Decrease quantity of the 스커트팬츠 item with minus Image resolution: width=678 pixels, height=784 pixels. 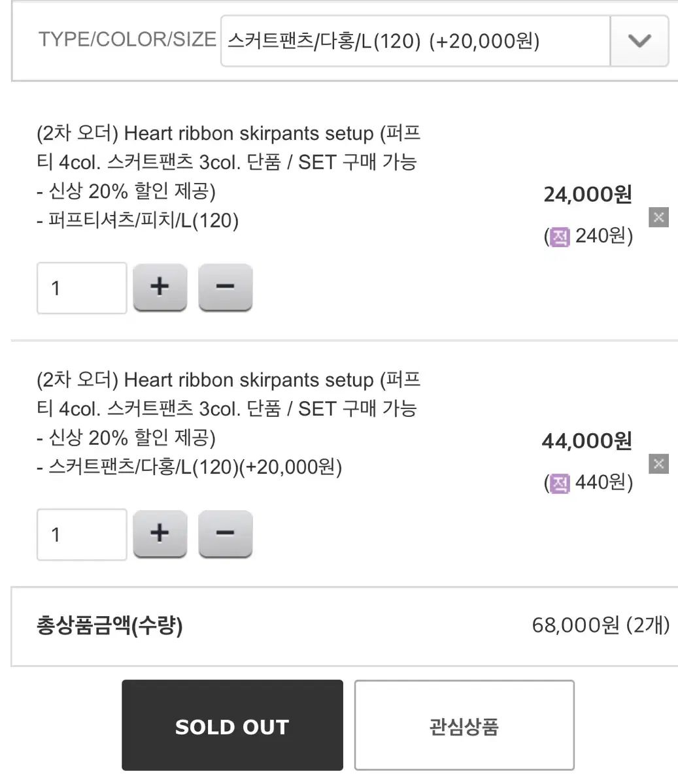tap(225, 534)
